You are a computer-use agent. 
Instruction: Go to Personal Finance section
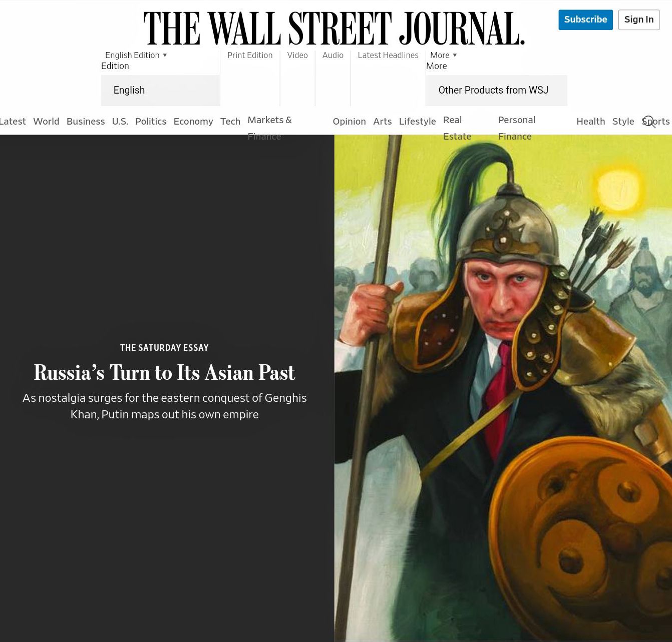click(x=517, y=128)
